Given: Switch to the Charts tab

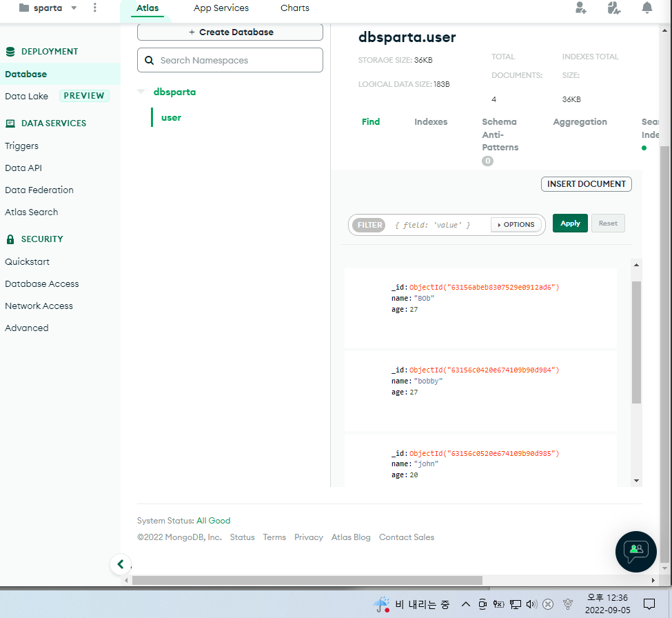Looking at the screenshot, I should [295, 8].
